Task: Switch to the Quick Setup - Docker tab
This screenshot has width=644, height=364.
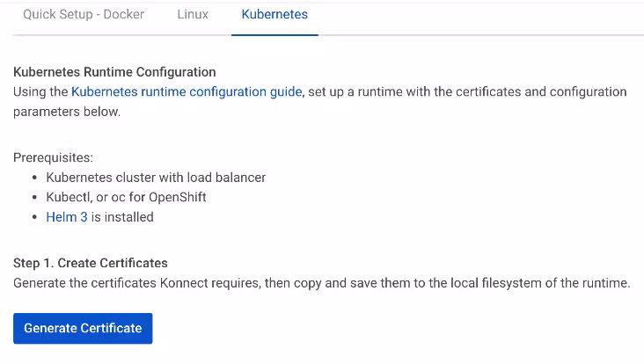Action: (x=84, y=15)
